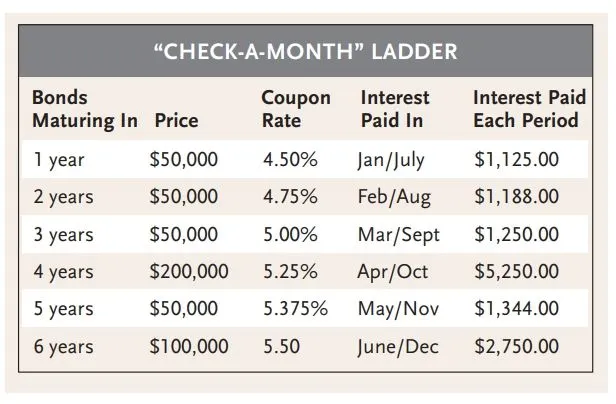Image resolution: width=616 pixels, height=404 pixels.
Task: Select the $1,250.00 interest amount
Action: pos(516,233)
